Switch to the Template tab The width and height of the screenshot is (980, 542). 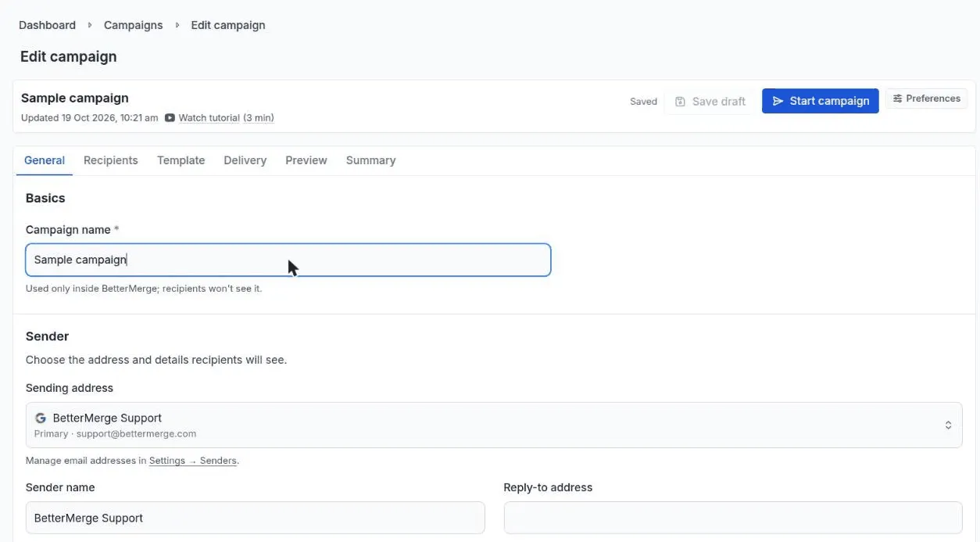point(181,160)
